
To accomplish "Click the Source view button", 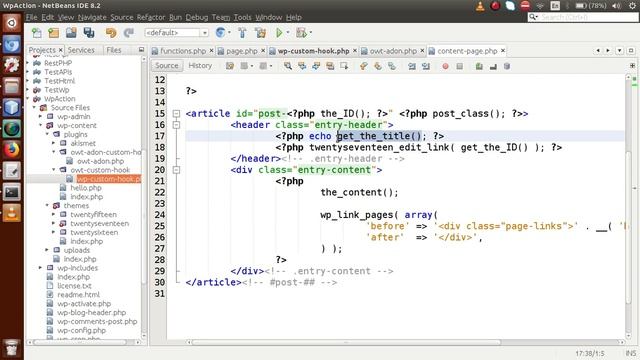I will tap(167, 66).
